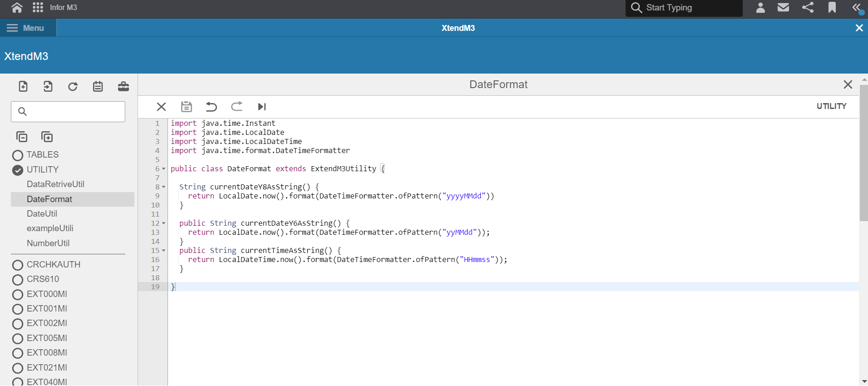The width and height of the screenshot is (868, 386).
Task: Click line number 19 in gutter
Action: [x=155, y=287]
